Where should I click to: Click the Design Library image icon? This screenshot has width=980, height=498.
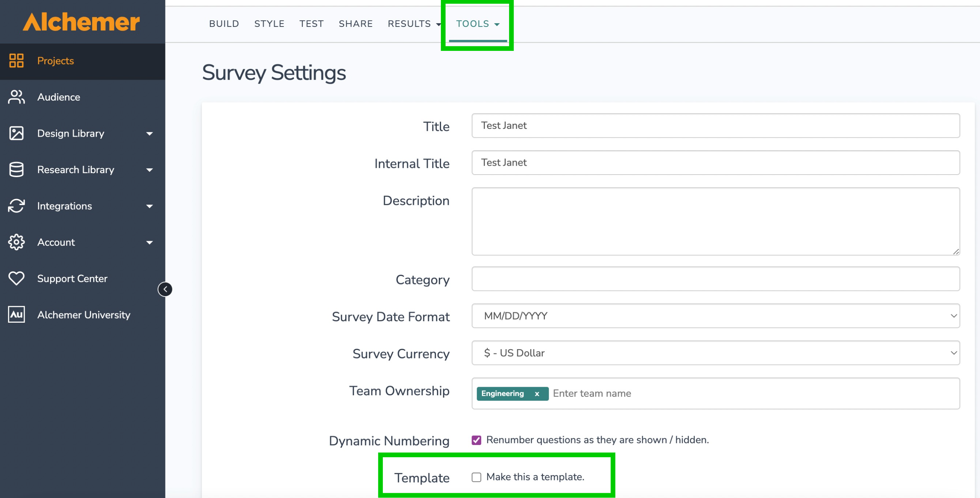pyautogui.click(x=16, y=133)
